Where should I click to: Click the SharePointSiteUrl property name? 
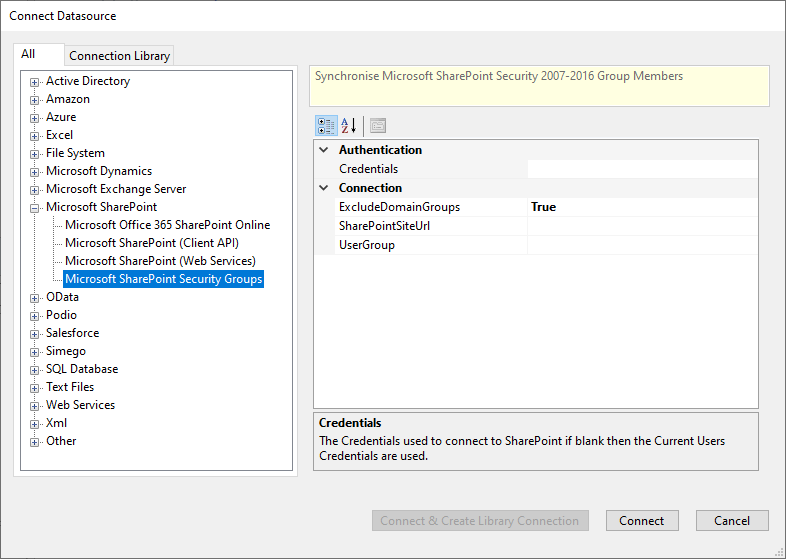[x=384, y=226]
